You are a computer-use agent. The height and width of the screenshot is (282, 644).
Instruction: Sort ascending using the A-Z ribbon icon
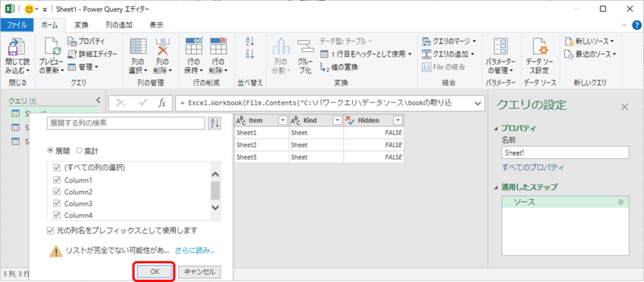coord(250,41)
